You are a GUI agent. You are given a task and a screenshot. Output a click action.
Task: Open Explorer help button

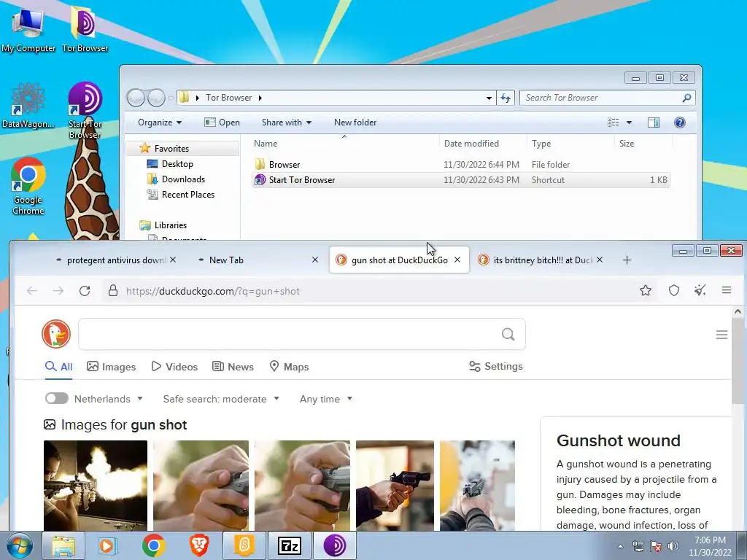680,122
